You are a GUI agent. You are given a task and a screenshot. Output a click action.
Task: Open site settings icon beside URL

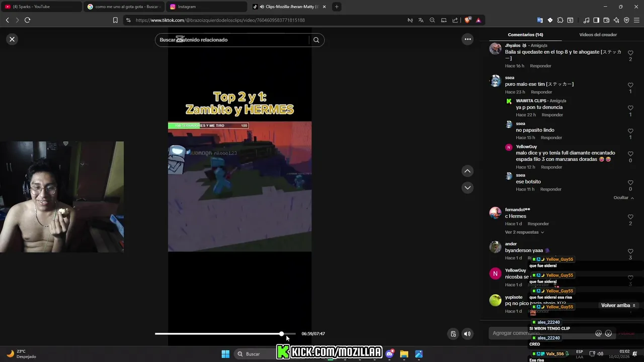coord(128,20)
